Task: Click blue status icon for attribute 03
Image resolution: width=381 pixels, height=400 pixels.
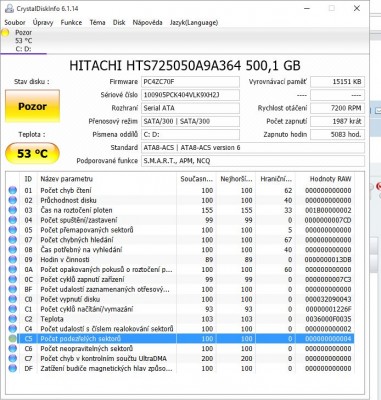Action: [13, 210]
